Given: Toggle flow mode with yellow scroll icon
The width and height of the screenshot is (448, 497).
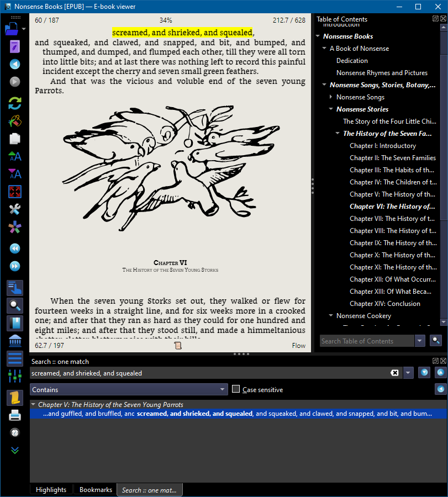Looking at the screenshot, I should click(x=14, y=398).
